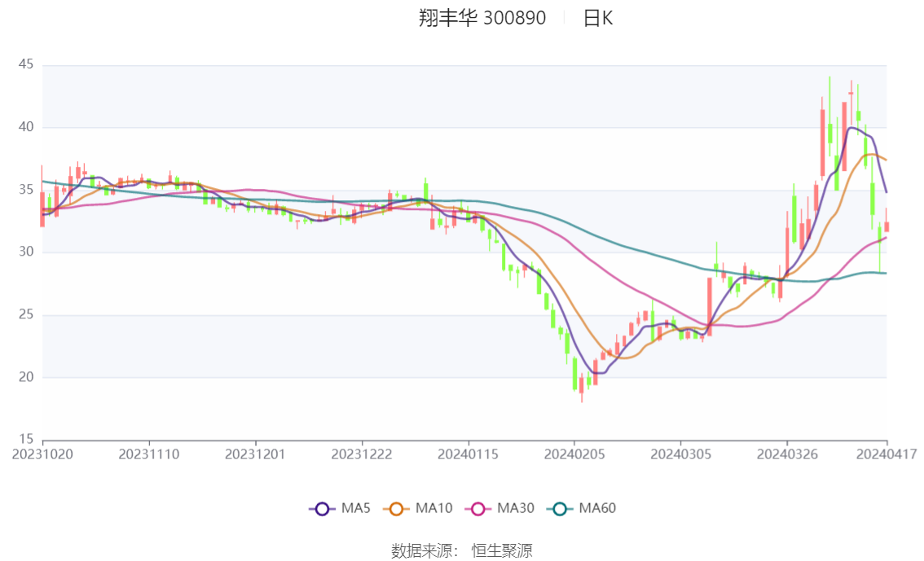Click the 25 y-axis value label
Image resolution: width=924 pixels, height=561 pixels.
26,314
